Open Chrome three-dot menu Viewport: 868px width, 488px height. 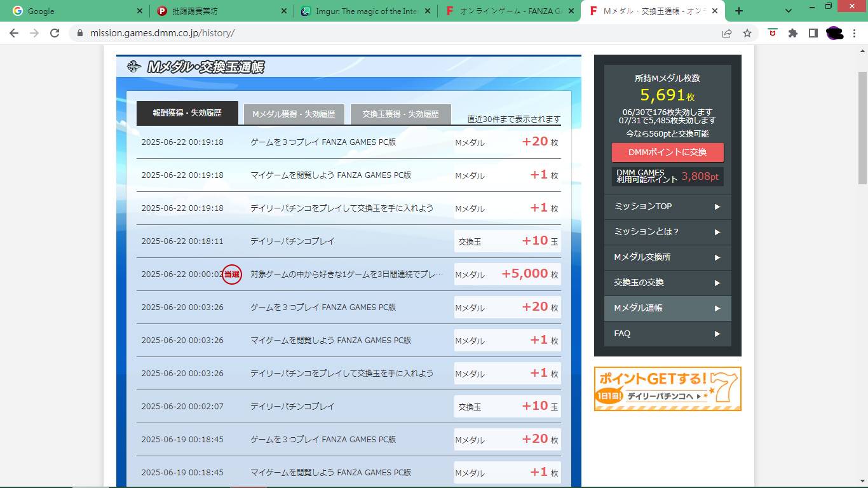[855, 33]
